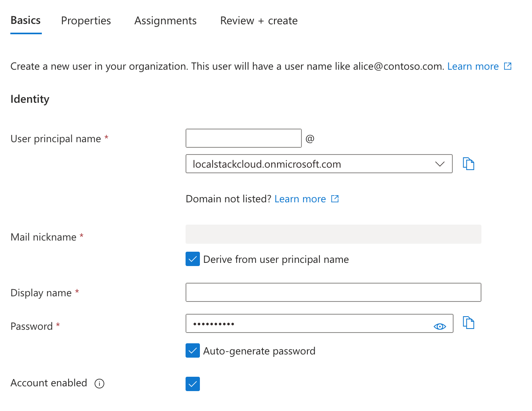Click the Display name label
The width and height of the screenshot is (532, 411).
[x=41, y=293]
